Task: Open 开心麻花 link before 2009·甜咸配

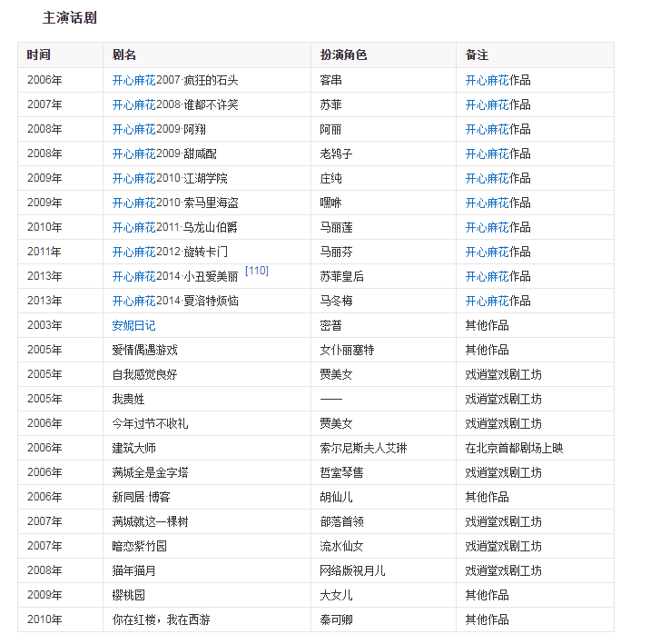Action: click(133, 154)
